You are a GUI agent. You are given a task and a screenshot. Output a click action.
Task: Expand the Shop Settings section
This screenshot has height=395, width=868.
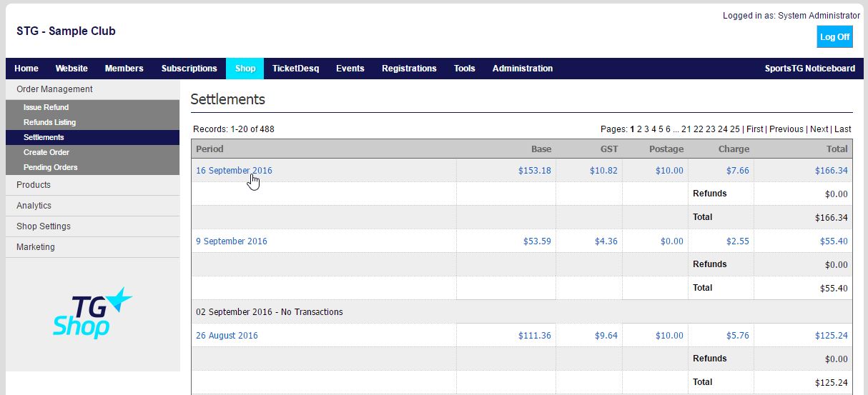92,226
